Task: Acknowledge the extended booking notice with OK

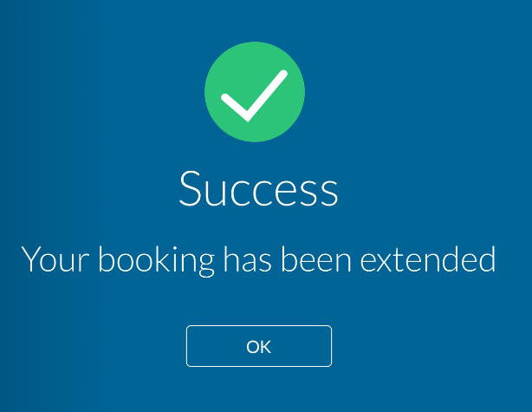Action: click(x=259, y=346)
